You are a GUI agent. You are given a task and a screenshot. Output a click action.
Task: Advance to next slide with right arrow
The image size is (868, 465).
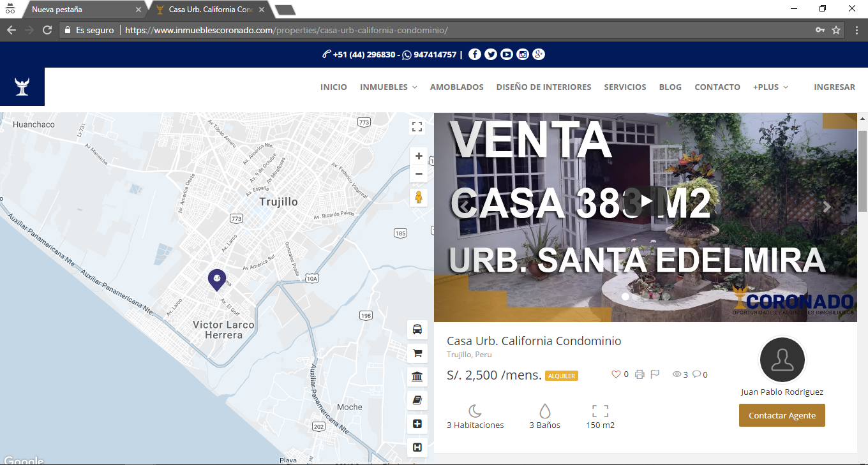click(x=827, y=207)
